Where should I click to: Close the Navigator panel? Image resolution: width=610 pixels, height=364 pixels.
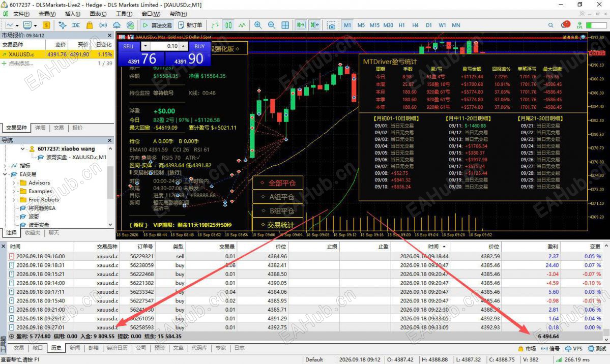(110, 140)
